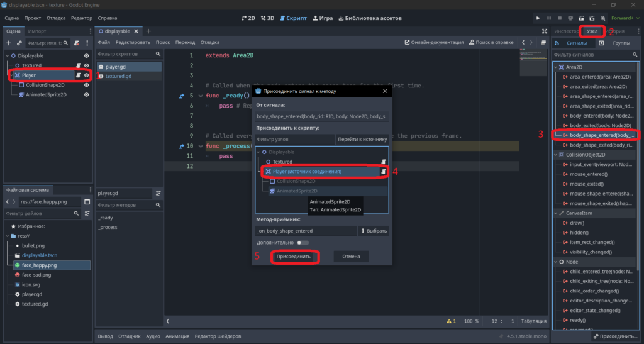Screen dimensions: 644x344
Task: Click the search icon in signals filter
Action: click(x=635, y=55)
